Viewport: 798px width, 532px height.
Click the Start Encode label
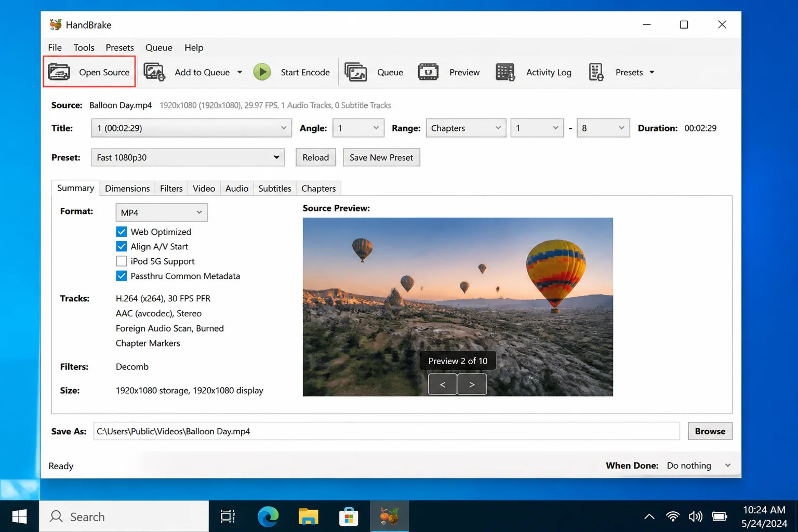click(x=305, y=72)
